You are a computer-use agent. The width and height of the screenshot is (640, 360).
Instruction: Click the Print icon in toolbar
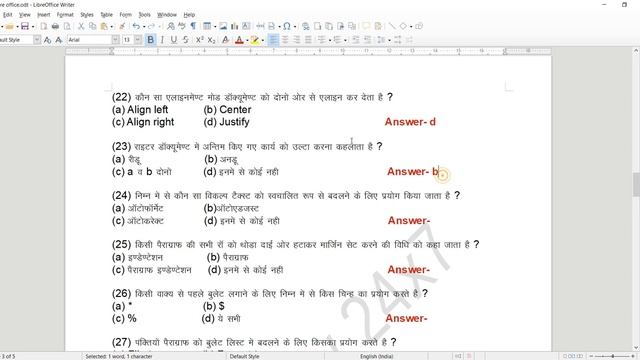(55, 27)
